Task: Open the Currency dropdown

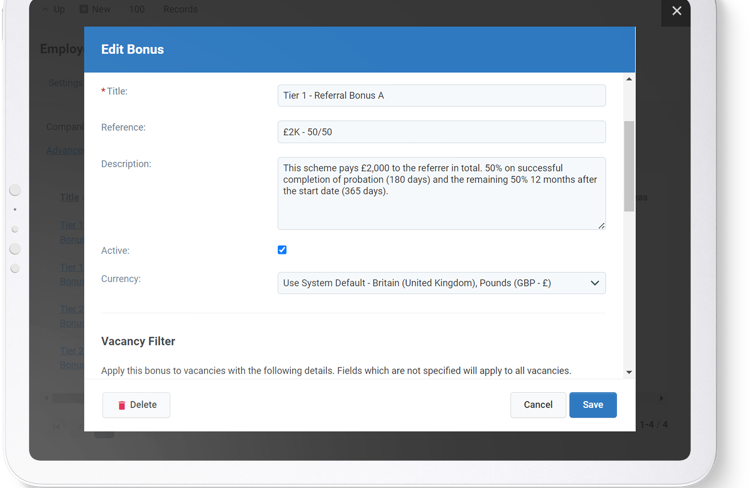Action: pyautogui.click(x=441, y=283)
